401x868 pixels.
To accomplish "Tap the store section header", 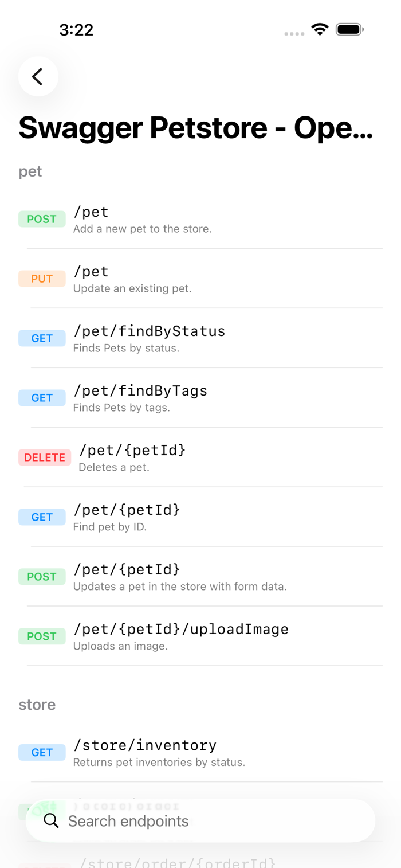I will [x=37, y=705].
